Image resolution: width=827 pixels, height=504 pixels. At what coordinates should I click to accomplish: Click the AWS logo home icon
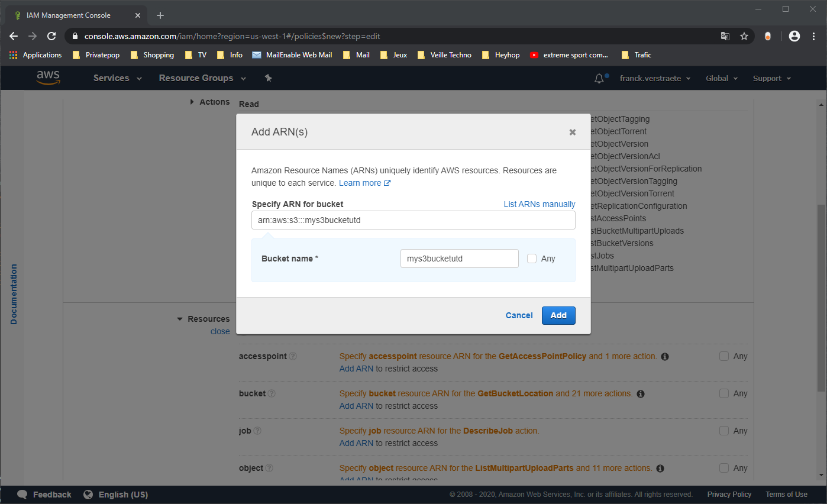[48, 78]
